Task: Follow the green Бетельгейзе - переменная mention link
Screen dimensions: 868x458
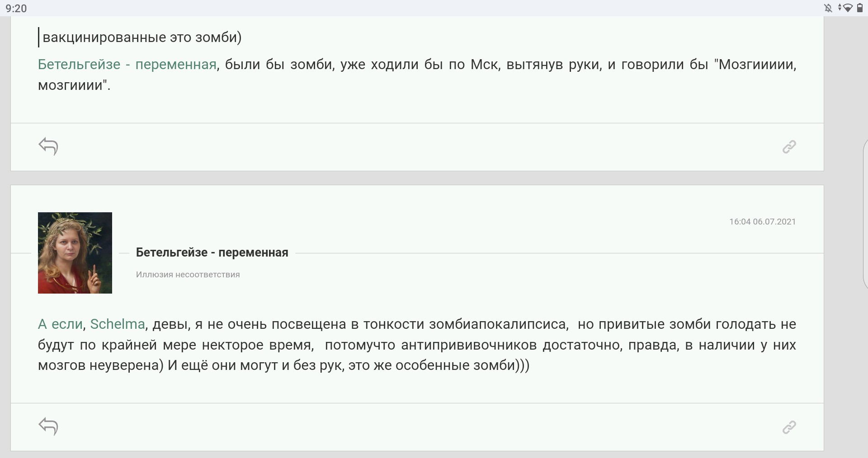Action: (127, 65)
